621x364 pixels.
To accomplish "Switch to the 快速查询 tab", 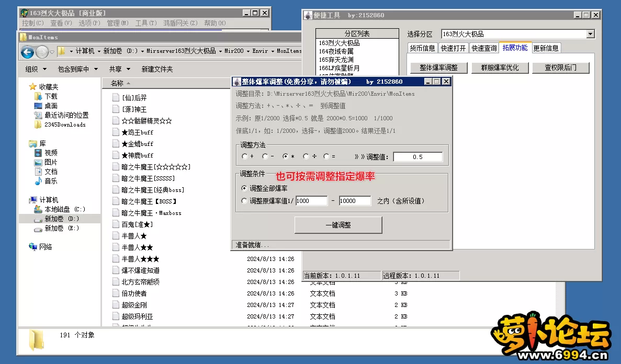I will pyautogui.click(x=484, y=48).
